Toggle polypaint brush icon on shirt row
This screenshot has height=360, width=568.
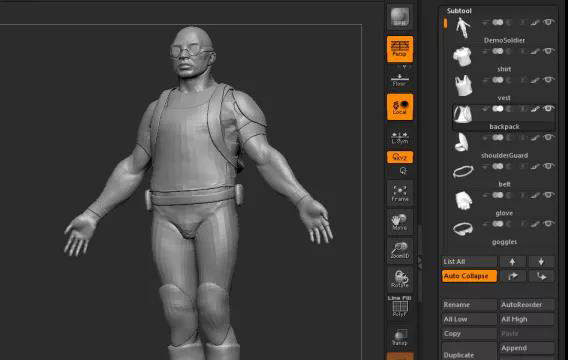[x=535, y=51]
